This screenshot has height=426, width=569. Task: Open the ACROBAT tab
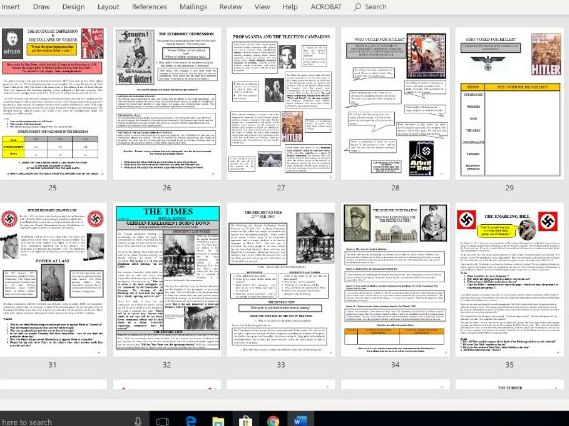pyautogui.click(x=326, y=7)
